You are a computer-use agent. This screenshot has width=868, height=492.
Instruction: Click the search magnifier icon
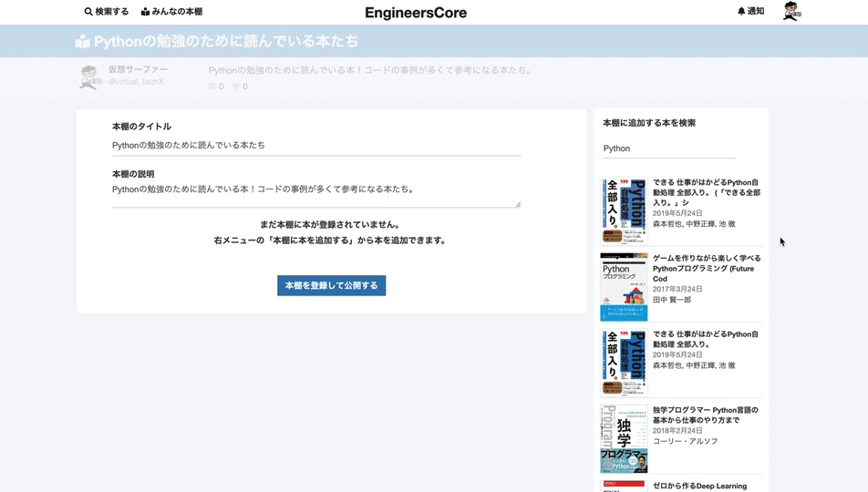tap(88, 12)
